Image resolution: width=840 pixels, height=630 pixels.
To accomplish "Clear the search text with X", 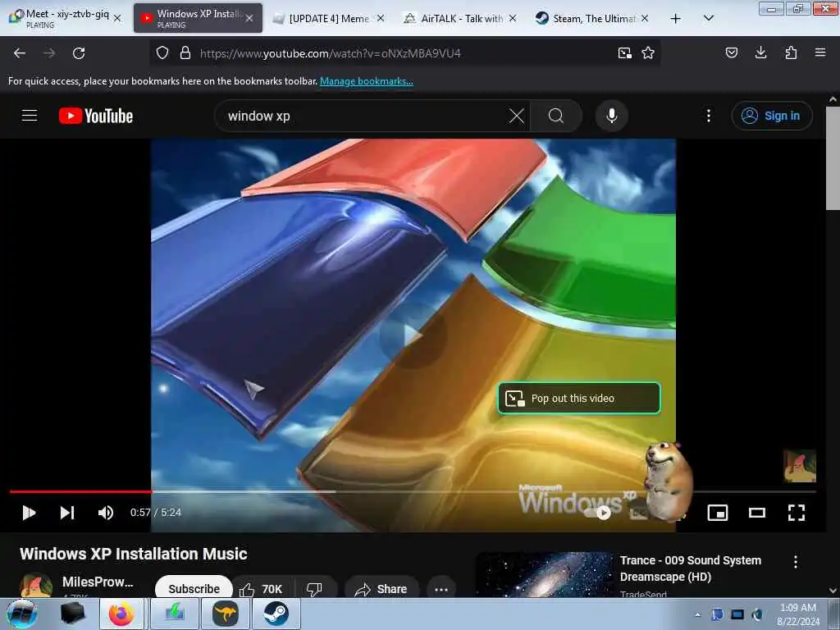I will (x=517, y=116).
